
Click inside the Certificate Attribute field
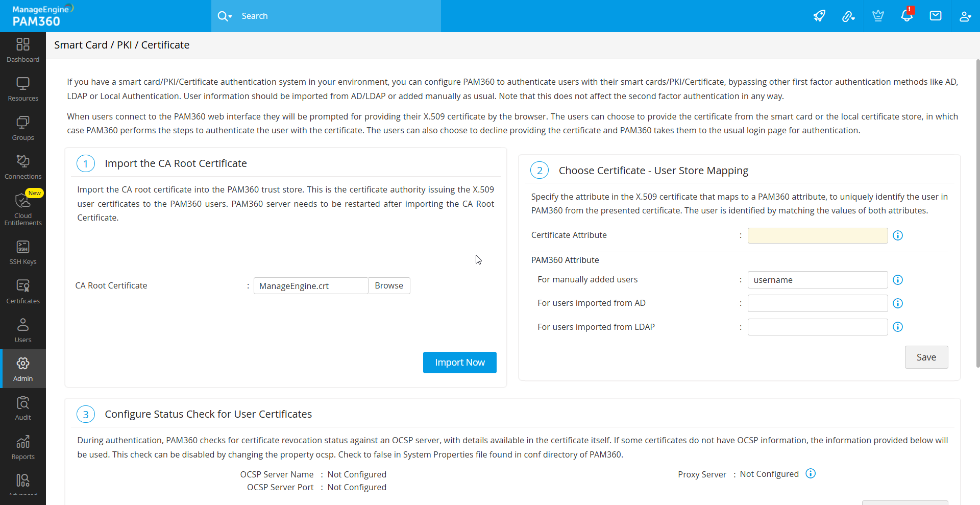[x=817, y=235]
